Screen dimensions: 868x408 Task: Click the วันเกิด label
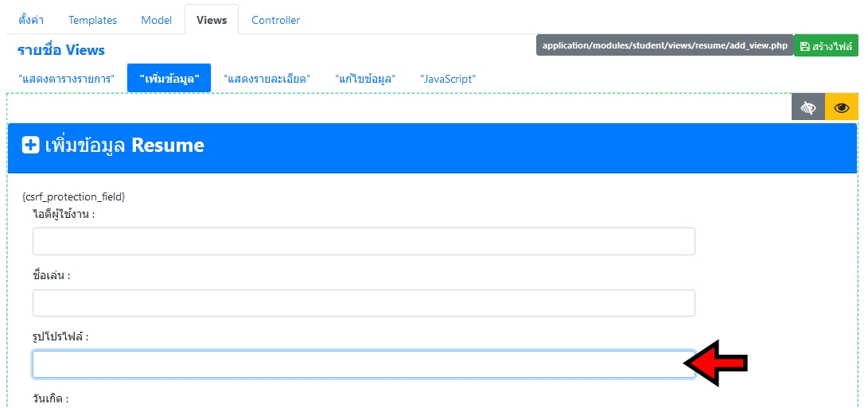point(50,398)
